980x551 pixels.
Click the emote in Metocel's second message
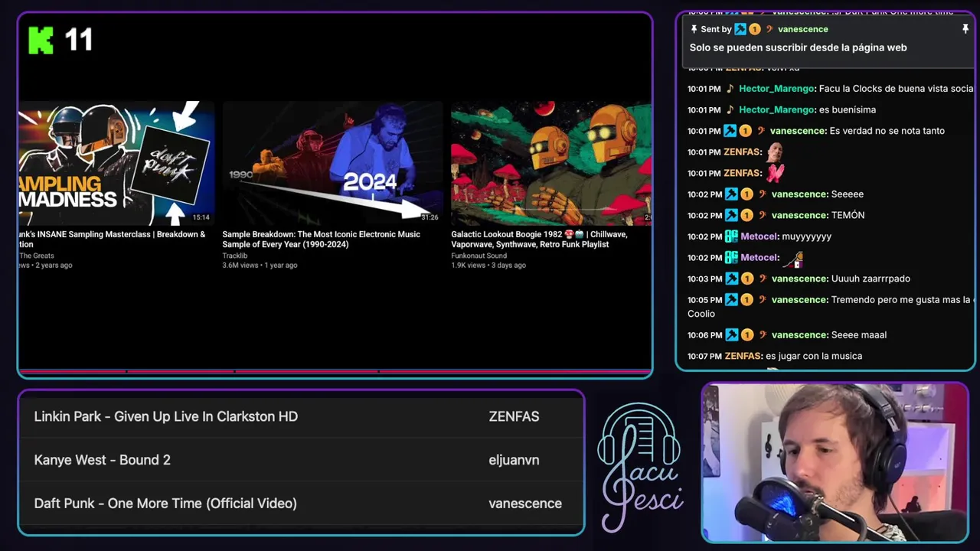click(x=792, y=259)
